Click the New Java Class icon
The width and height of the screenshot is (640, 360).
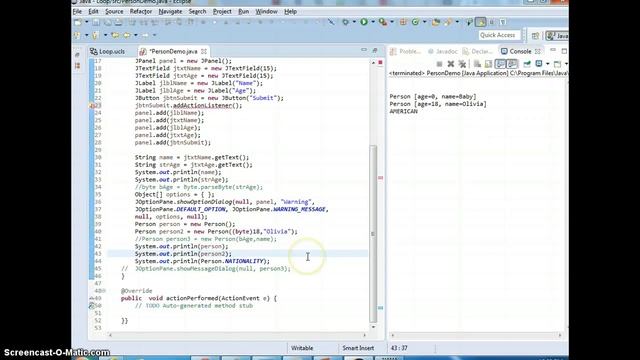pos(416,22)
